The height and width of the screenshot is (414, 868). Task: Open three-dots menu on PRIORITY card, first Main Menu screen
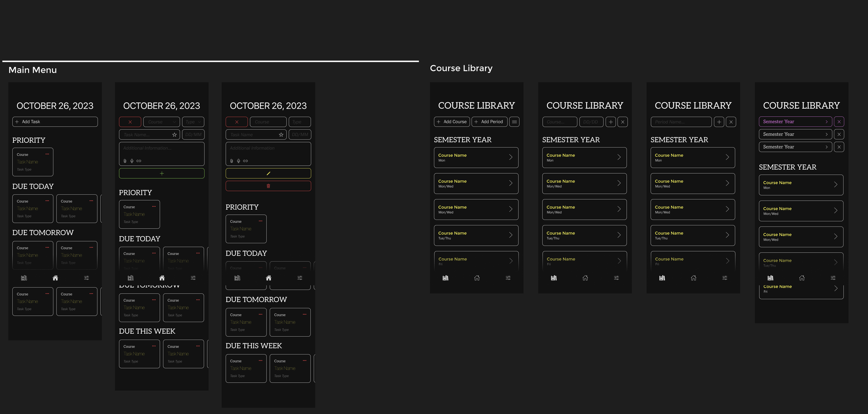[47, 154]
